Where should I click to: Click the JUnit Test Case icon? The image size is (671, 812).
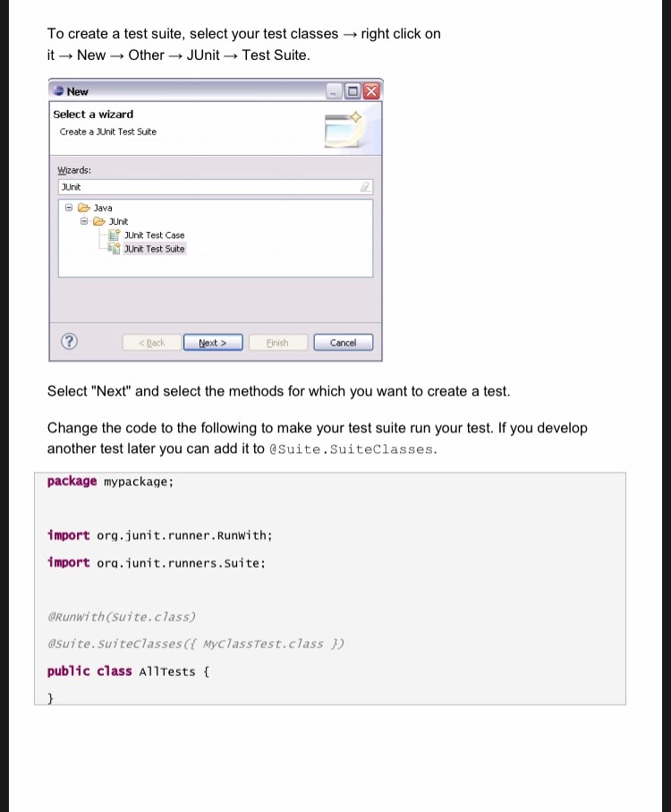coord(115,235)
